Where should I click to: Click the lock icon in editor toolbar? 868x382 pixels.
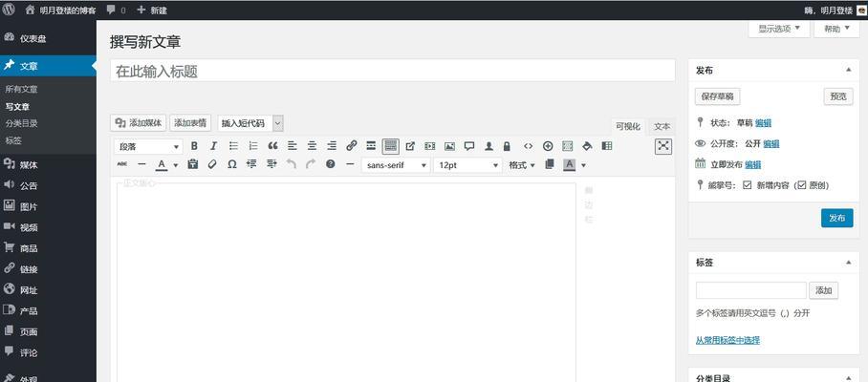coord(507,146)
